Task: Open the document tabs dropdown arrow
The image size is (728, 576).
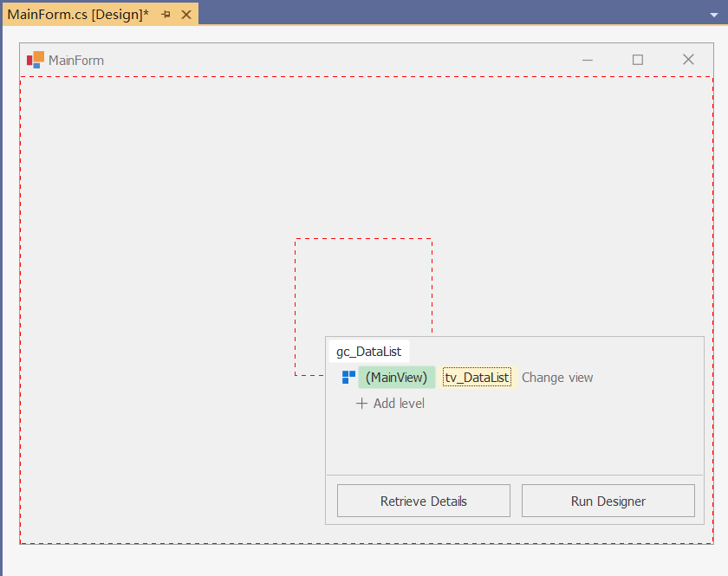Action: [x=714, y=16]
